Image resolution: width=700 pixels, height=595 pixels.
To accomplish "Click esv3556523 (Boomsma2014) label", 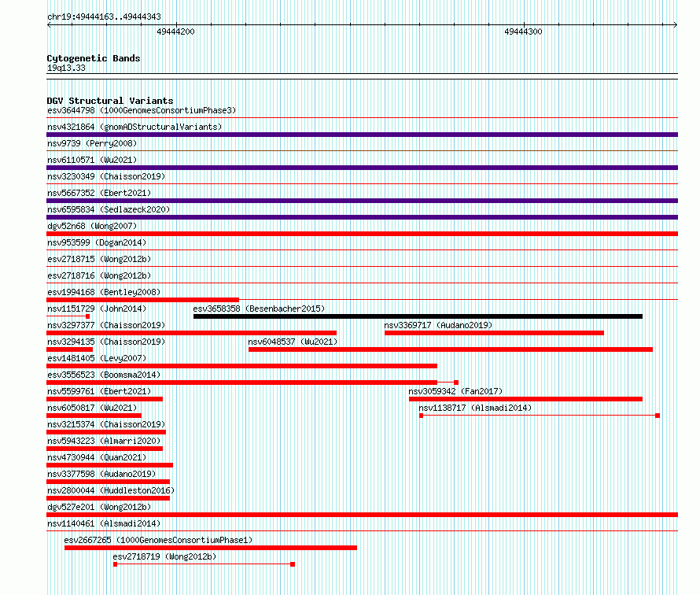I will coord(104,375).
